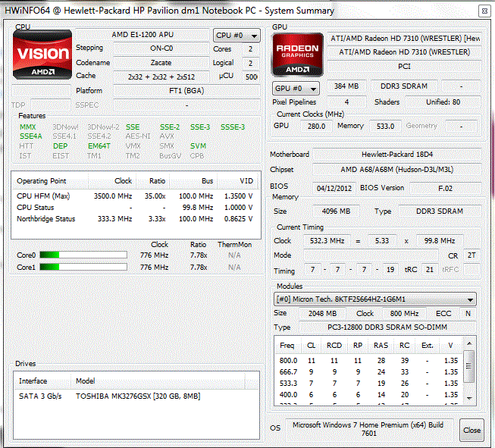The height and width of the screenshot is (448, 495).
Task: Select the 666.7 frequency timing row
Action: 368,372
